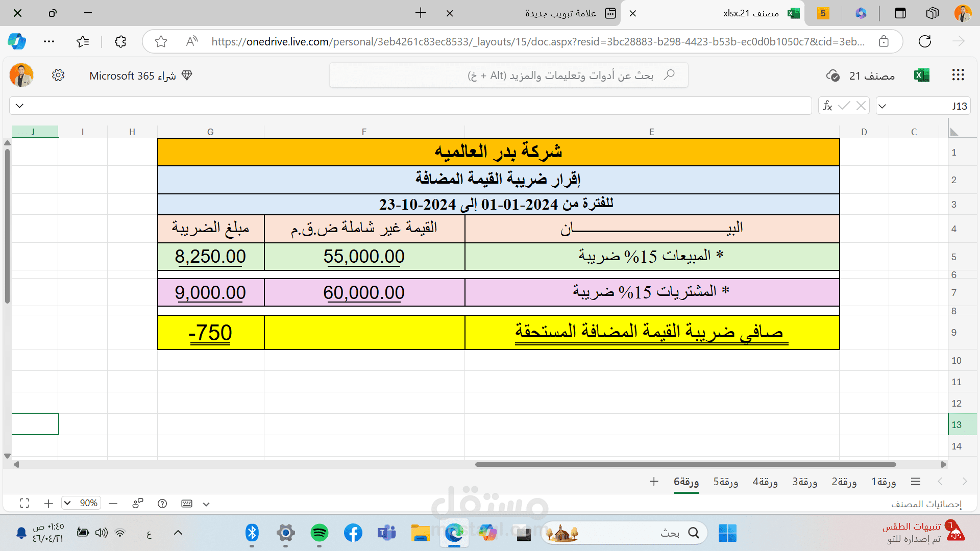Open help question mark icon in status bar

162,504
